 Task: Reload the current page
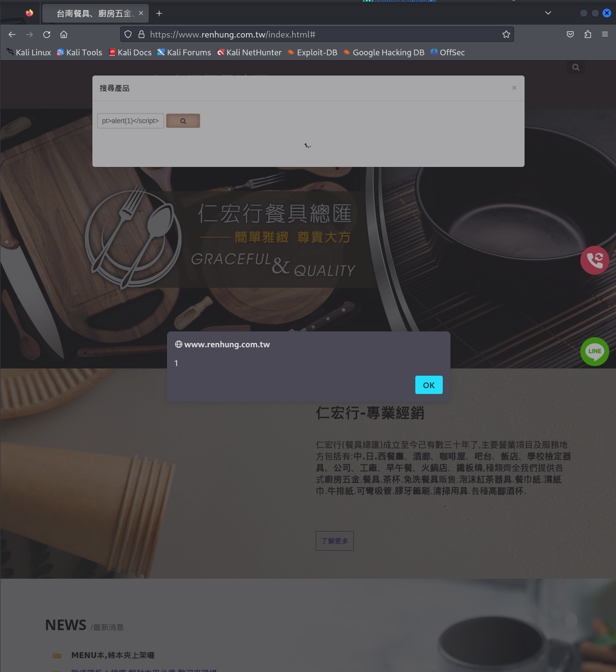coord(47,34)
